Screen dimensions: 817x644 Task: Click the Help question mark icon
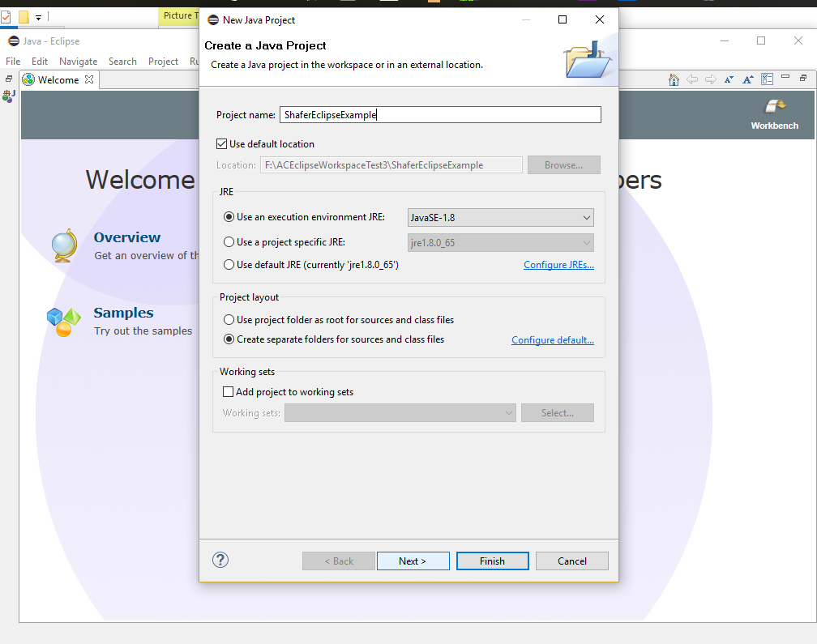point(220,561)
